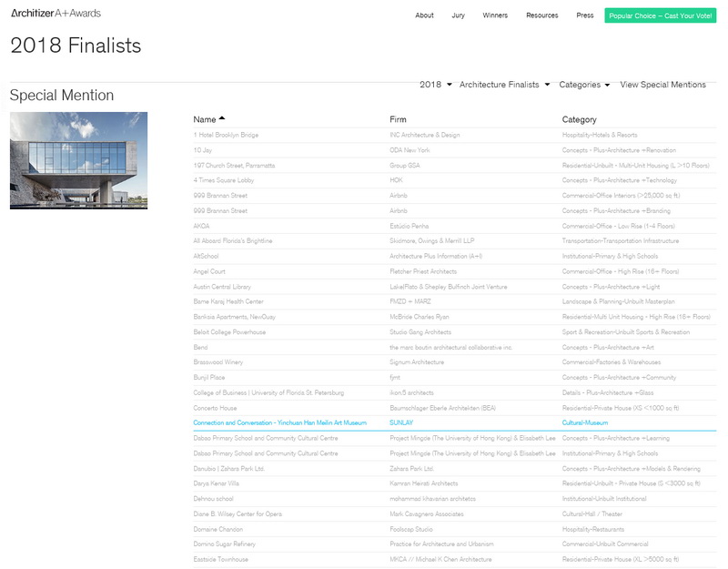Open Bame Karaj Health Center entry
728x569 pixels.
[x=228, y=301]
